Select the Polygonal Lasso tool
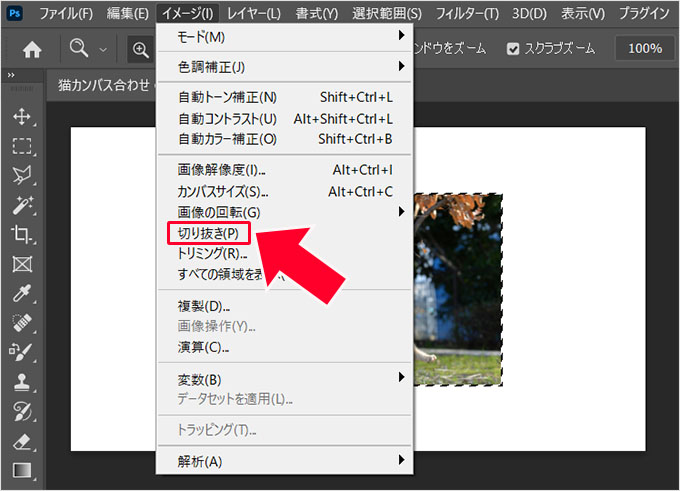Image resolution: width=680 pixels, height=491 pixels. point(22,176)
